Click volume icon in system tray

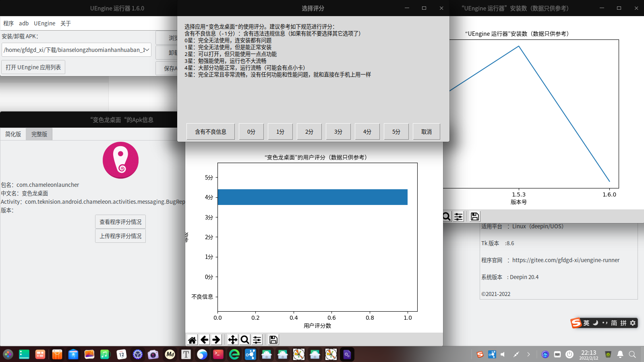[503, 354]
